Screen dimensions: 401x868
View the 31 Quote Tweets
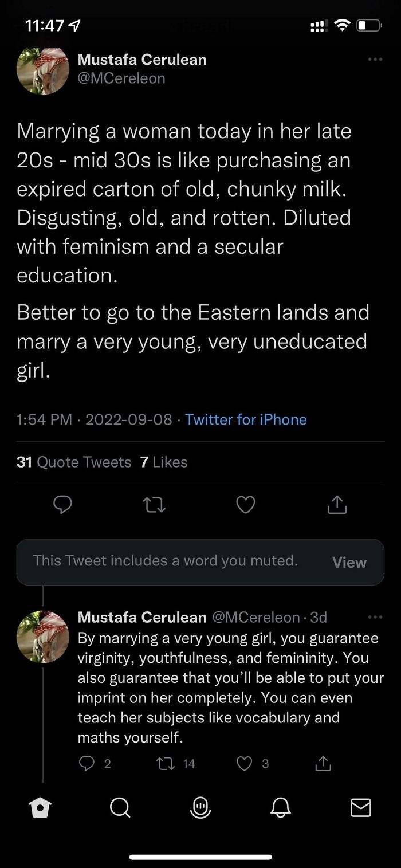click(x=74, y=462)
